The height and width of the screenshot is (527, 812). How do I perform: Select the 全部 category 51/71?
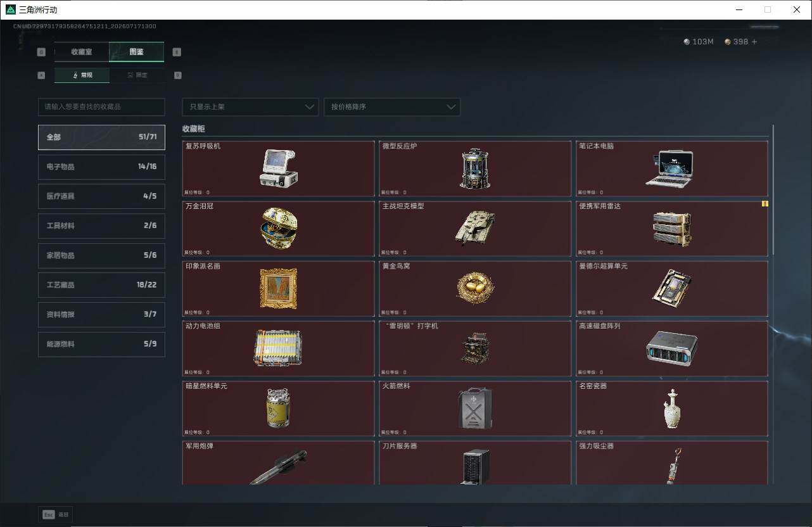[101, 137]
